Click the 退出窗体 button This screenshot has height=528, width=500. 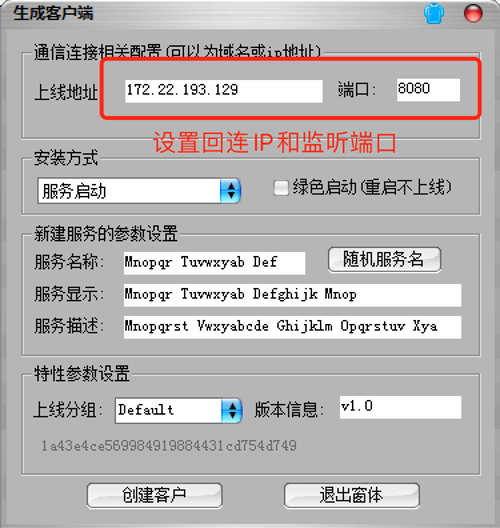[352, 495]
